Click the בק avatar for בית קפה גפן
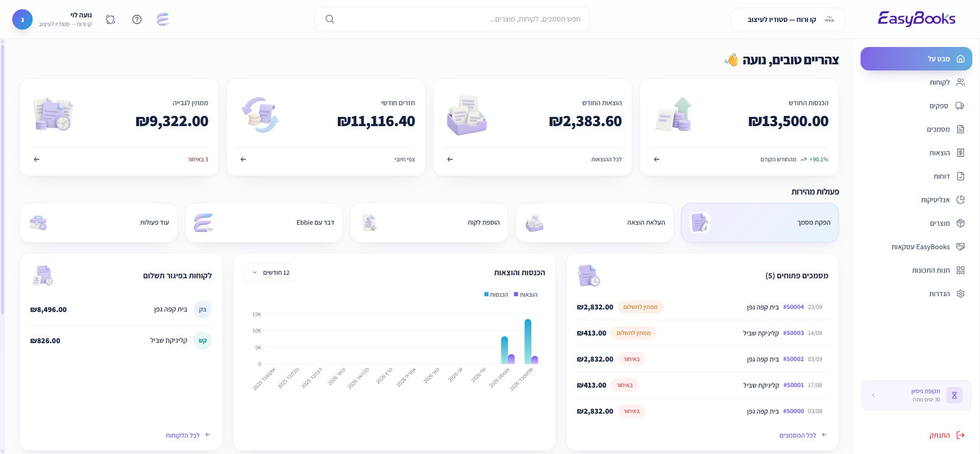Screen dimensions: 980x454 203,309
